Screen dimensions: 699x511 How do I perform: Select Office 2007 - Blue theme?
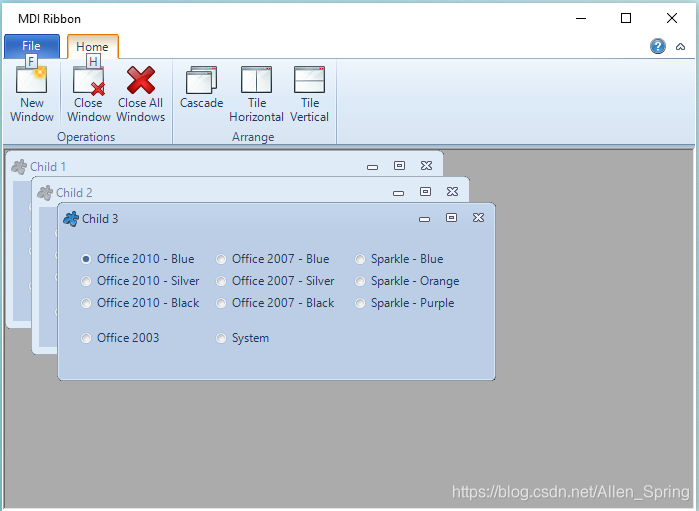click(273, 259)
